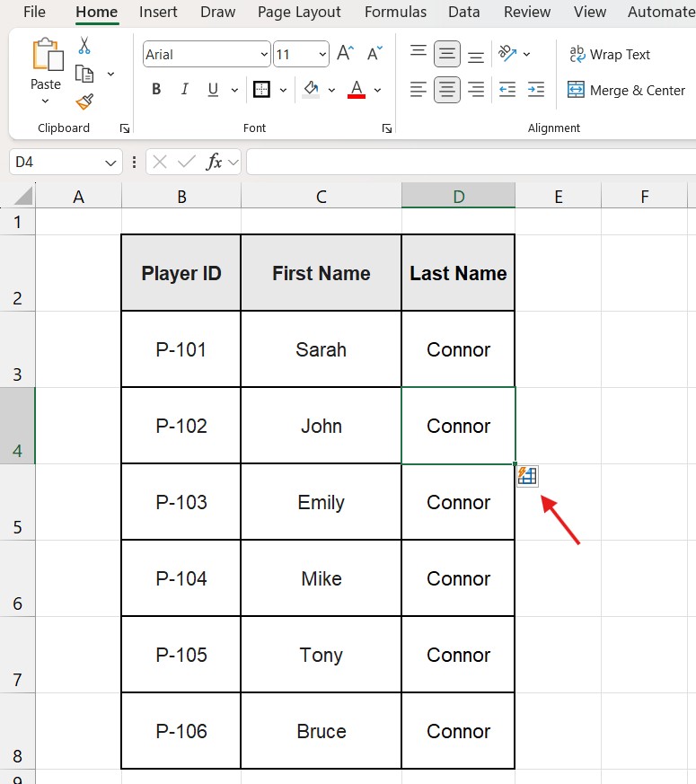Apply the red Font Color swatch
The width and height of the screenshot is (696, 784).
357,90
